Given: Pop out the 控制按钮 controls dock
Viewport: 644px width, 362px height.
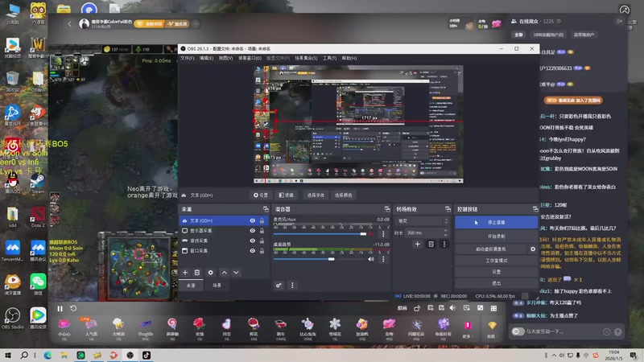Looking at the screenshot, I should click(x=535, y=209).
